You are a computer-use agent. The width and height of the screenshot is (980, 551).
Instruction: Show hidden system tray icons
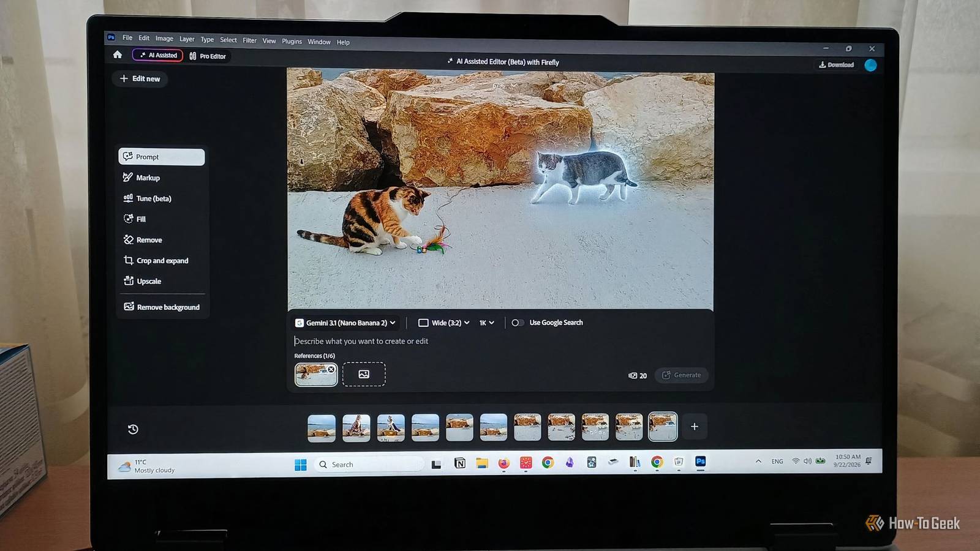pos(758,461)
